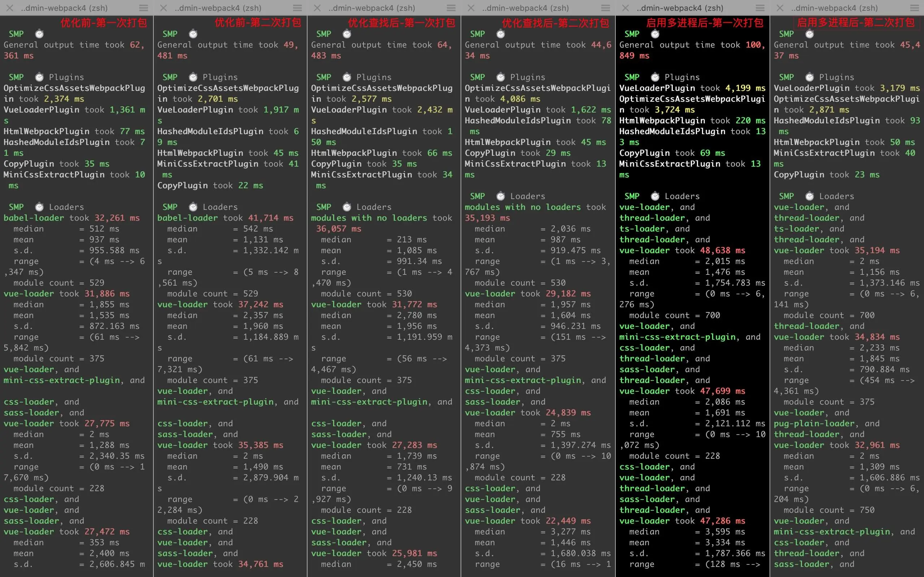This screenshot has height=577, width=924.
Task: Open hamburger menu of the black-background pane
Action: (x=760, y=8)
